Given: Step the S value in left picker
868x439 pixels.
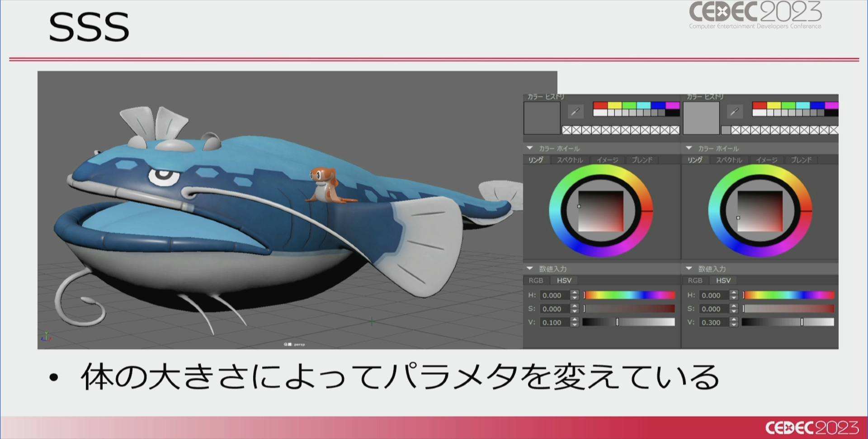Looking at the screenshot, I should [575, 309].
